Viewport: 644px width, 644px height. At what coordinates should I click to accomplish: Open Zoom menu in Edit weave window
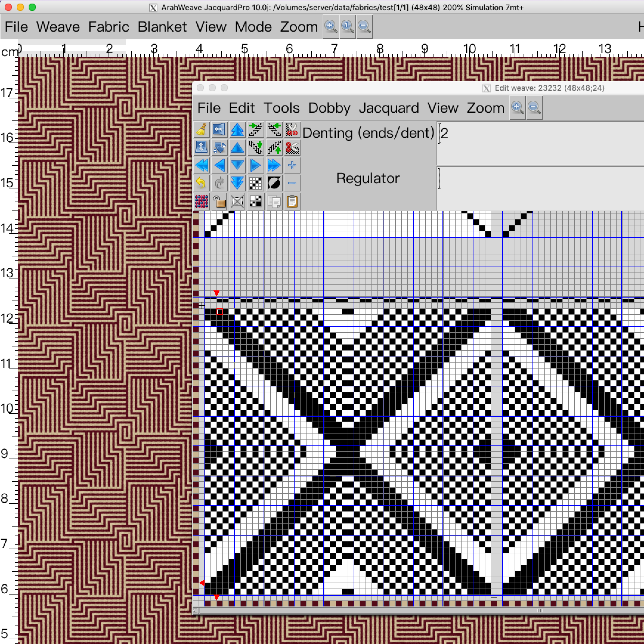[x=485, y=108]
